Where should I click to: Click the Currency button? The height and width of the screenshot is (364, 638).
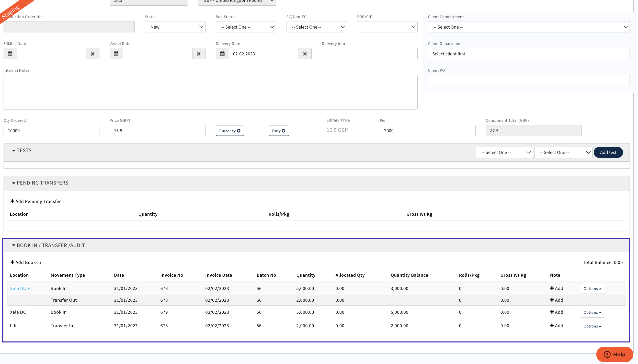click(x=230, y=131)
